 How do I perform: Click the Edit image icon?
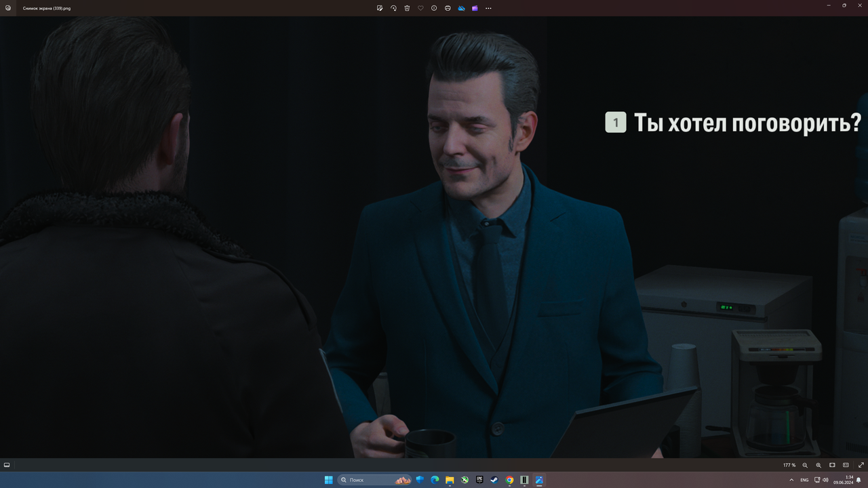380,8
